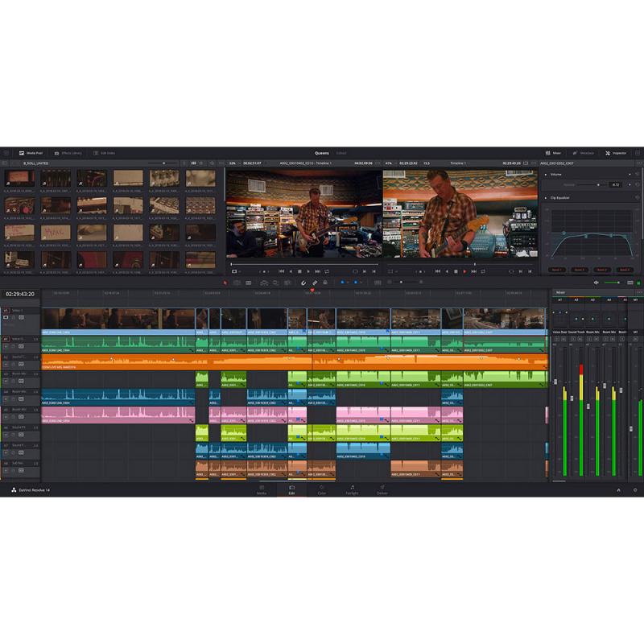Open the source viewer zoom percentage dropdown
644x644 pixels.
click(233, 163)
